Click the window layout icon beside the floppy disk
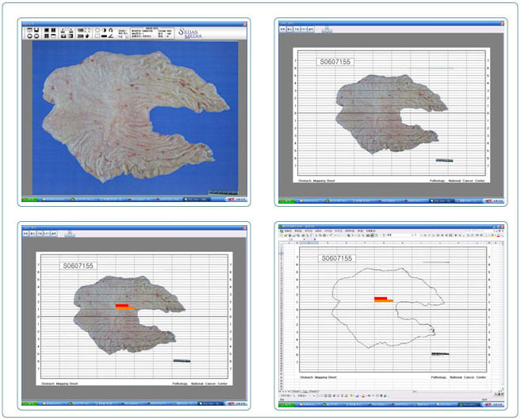The image size is (521, 420). (29, 30)
